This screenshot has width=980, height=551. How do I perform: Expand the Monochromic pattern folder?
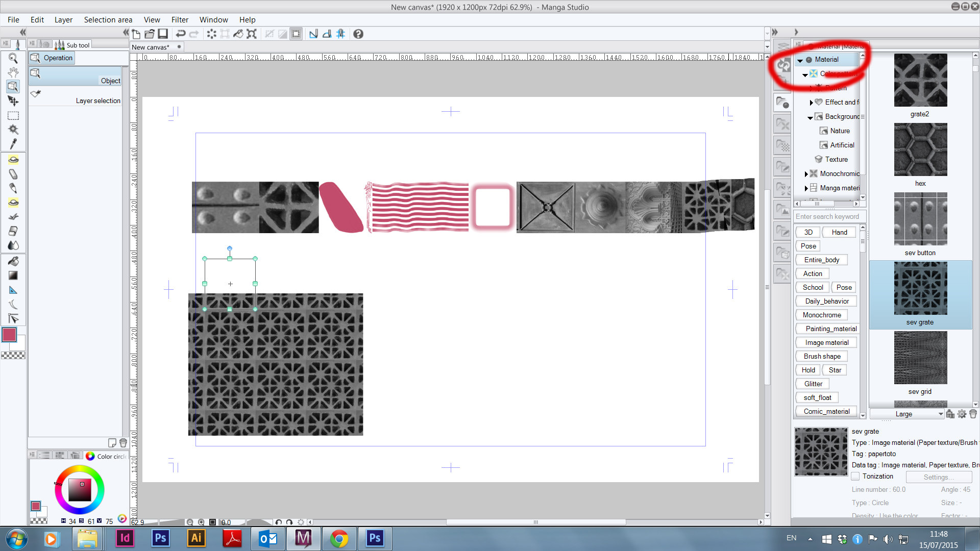[806, 174]
